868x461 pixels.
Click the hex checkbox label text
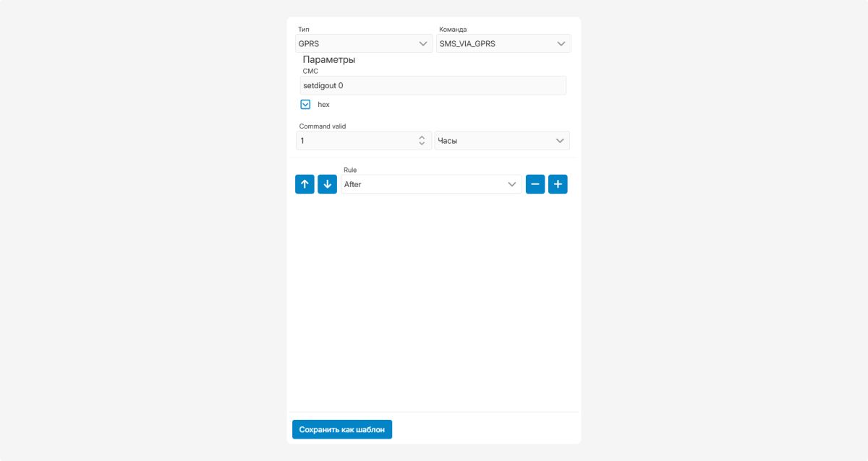pyautogui.click(x=323, y=105)
